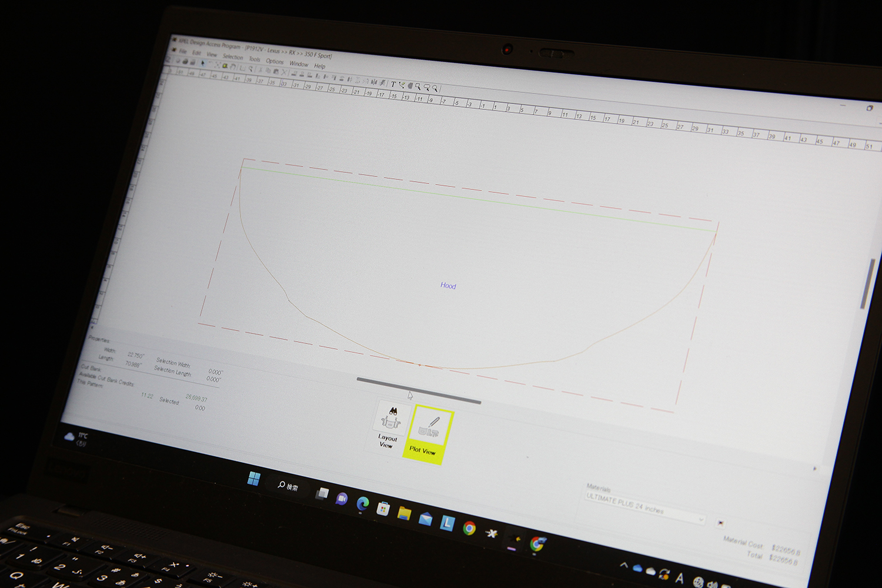Screen dimensions: 882x588
Task: Open the Selection menu
Action: (x=233, y=57)
